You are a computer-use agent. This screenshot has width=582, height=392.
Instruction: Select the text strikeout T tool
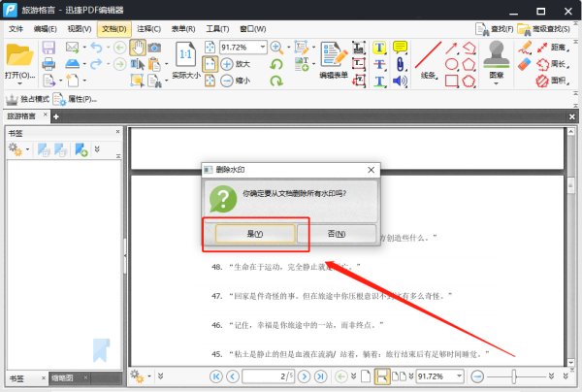379,64
